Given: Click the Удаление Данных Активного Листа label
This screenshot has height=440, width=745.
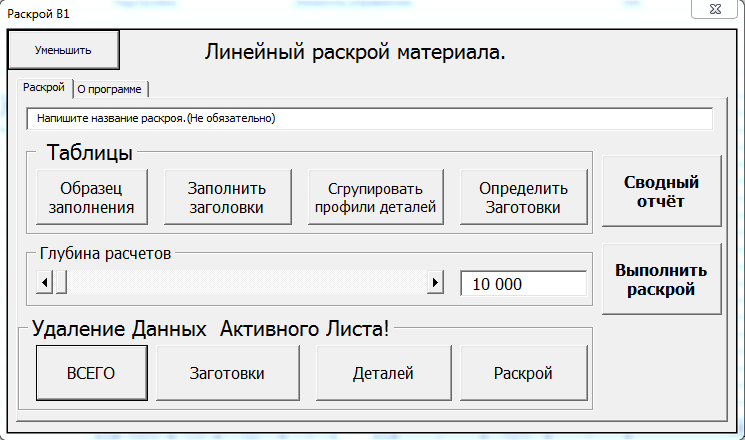Looking at the screenshot, I should coord(210,329).
